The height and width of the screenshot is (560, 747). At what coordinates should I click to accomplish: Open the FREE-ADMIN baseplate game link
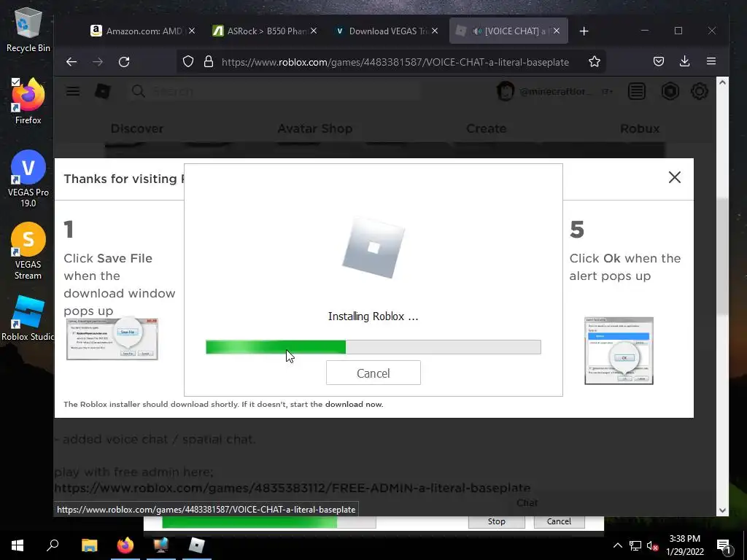pos(293,488)
